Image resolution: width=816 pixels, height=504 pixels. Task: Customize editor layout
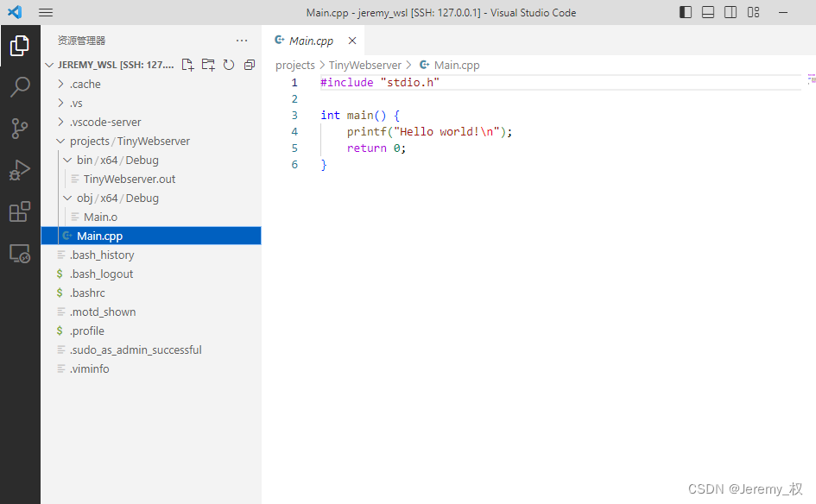(x=753, y=12)
